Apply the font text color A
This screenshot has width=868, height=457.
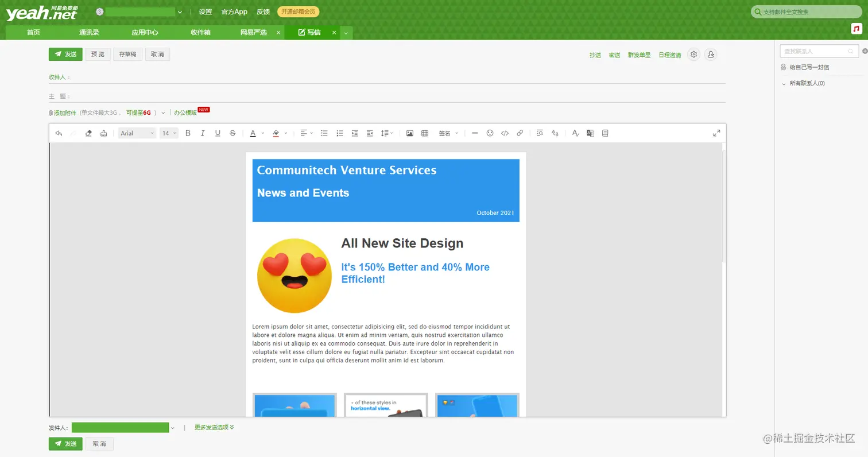point(253,133)
